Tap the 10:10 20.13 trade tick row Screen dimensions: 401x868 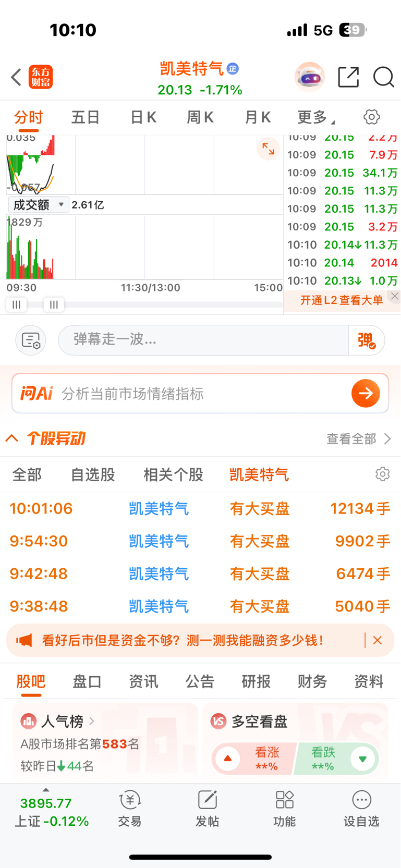pyautogui.click(x=342, y=280)
